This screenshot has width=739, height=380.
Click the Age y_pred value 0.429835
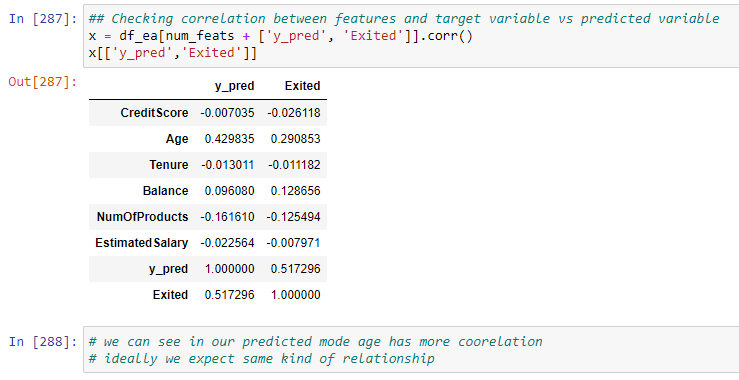click(230, 139)
